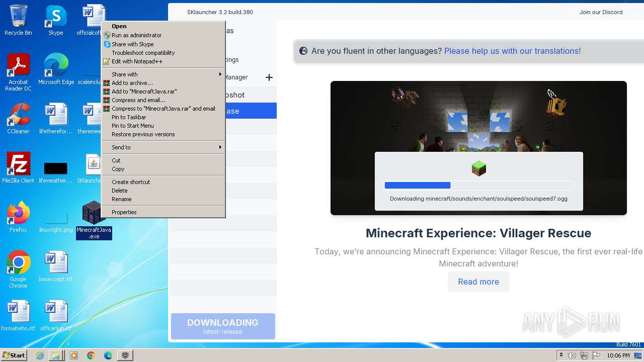The width and height of the screenshot is (644, 362).
Task: Choose Restore previous versions
Action: point(164,134)
